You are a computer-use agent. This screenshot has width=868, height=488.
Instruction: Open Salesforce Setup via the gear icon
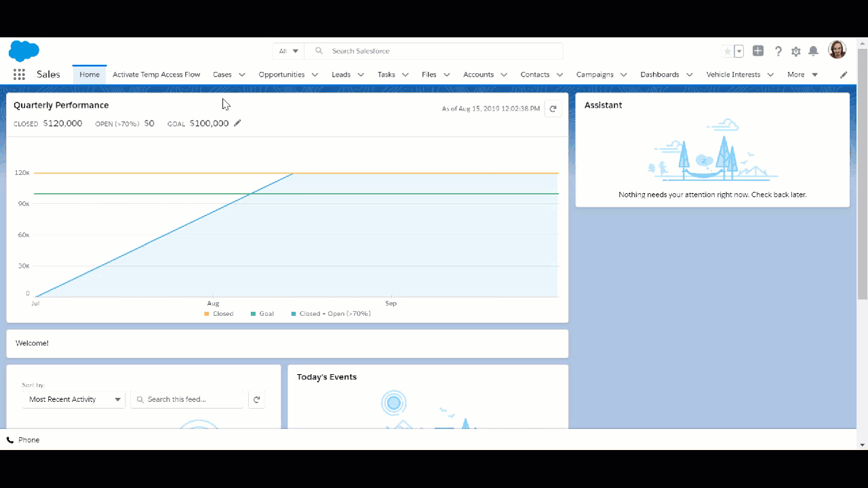795,51
